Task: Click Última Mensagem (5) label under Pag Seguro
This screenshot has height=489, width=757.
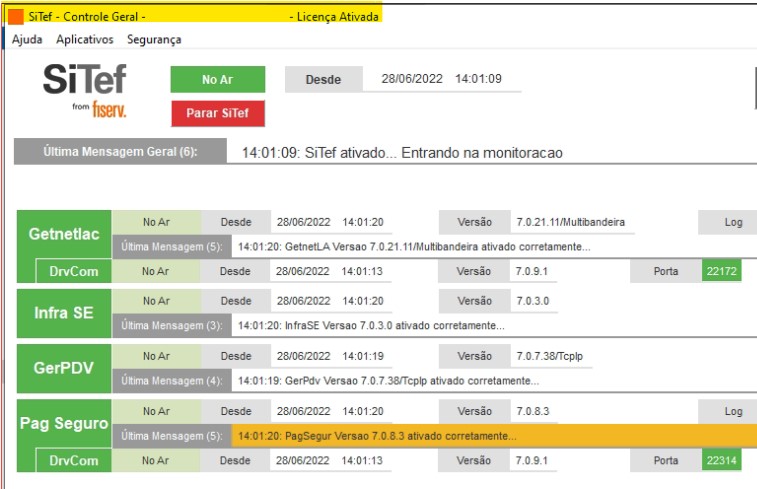Action: tap(172, 436)
